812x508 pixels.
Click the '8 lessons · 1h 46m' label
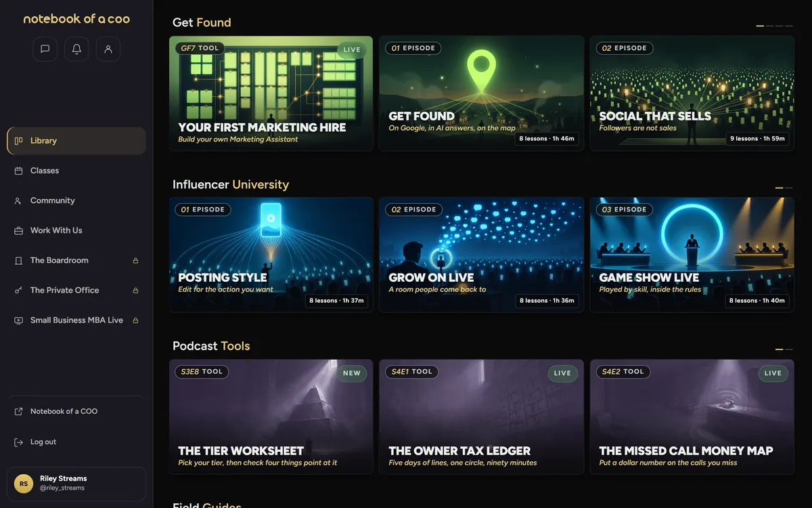pyautogui.click(x=547, y=139)
